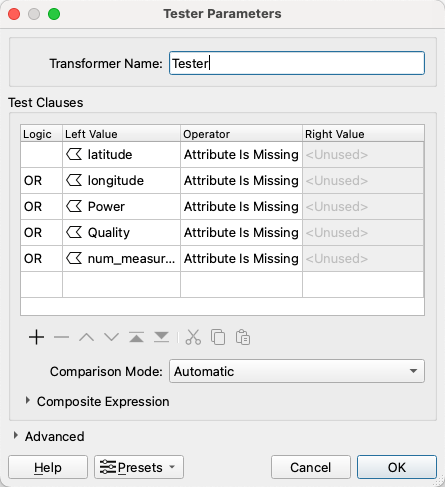This screenshot has height=487, width=445.
Task: Cut the selected clause with the scissors icon
Action: point(193,337)
